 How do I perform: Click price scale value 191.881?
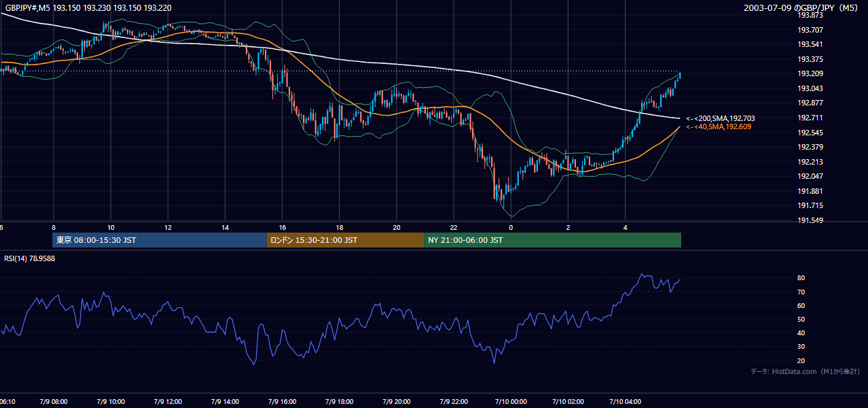811,192
